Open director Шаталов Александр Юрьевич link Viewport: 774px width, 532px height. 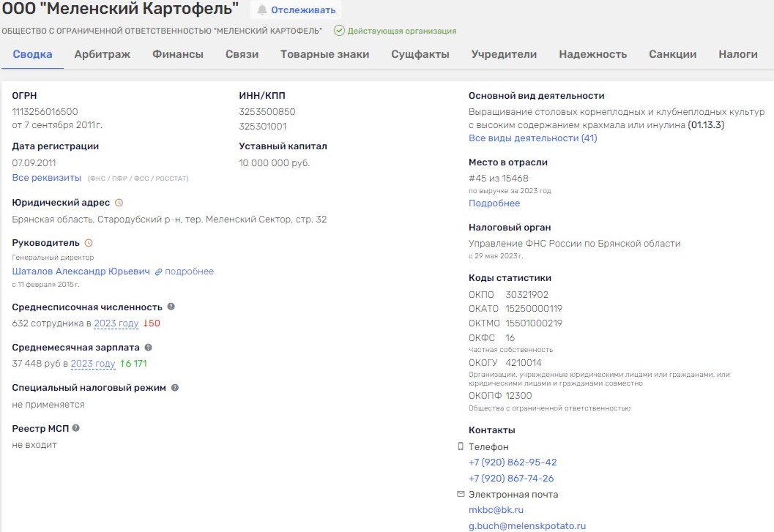(x=81, y=271)
